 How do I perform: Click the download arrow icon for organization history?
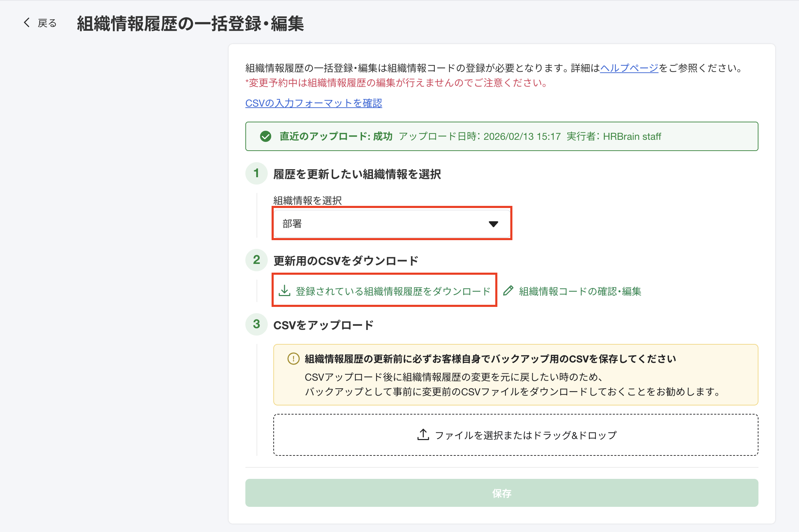click(x=285, y=291)
